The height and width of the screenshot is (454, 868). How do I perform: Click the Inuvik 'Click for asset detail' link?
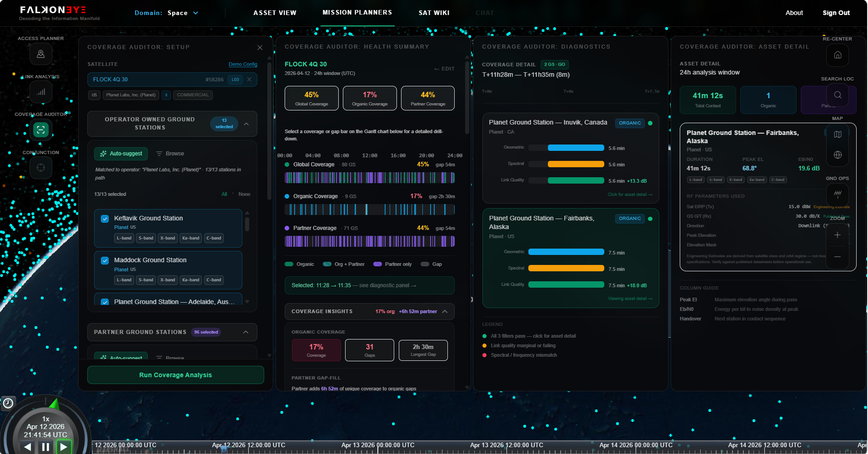(x=630, y=195)
